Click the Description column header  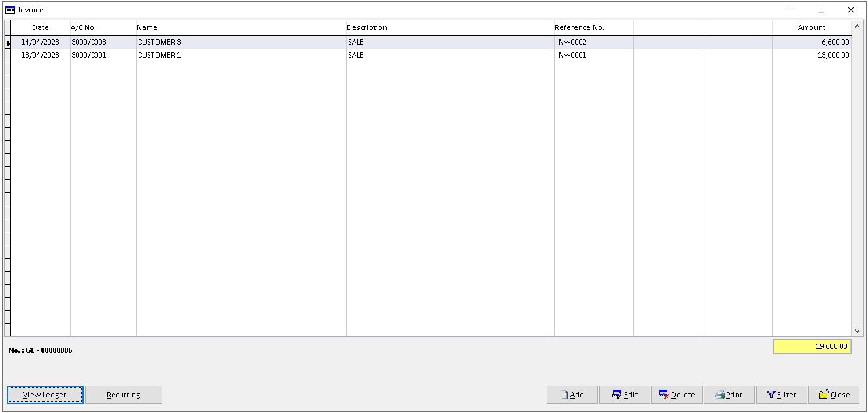pyautogui.click(x=450, y=27)
